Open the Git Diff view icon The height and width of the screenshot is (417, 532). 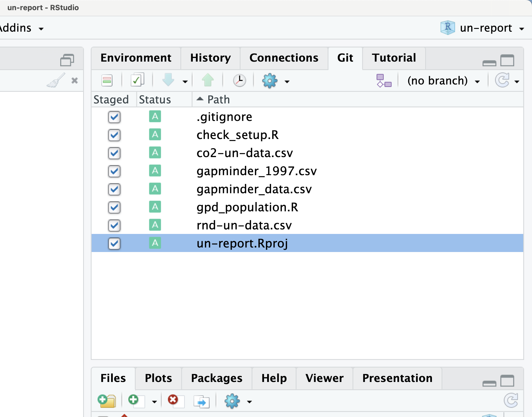(107, 81)
